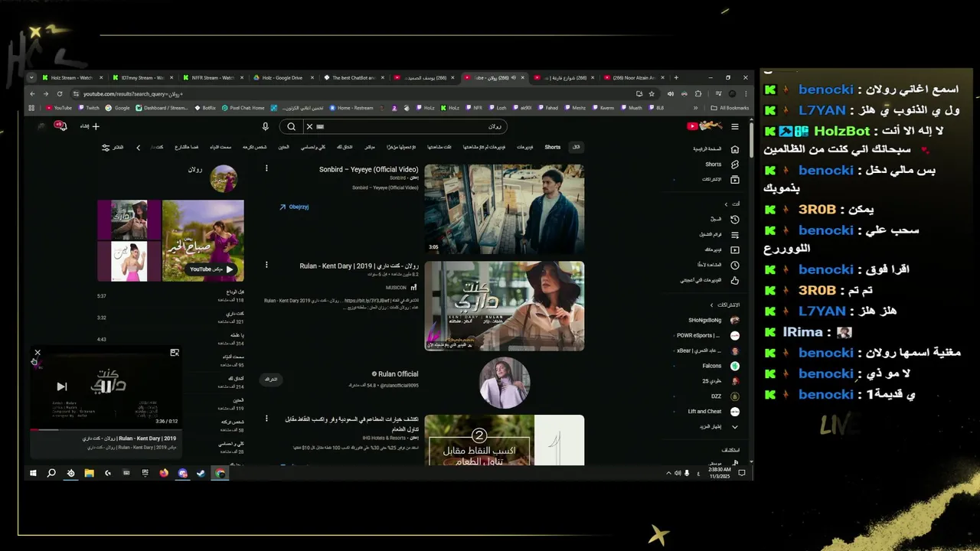Open the system tray volume icon
Viewport: 980px width, 551px height.
678,473
